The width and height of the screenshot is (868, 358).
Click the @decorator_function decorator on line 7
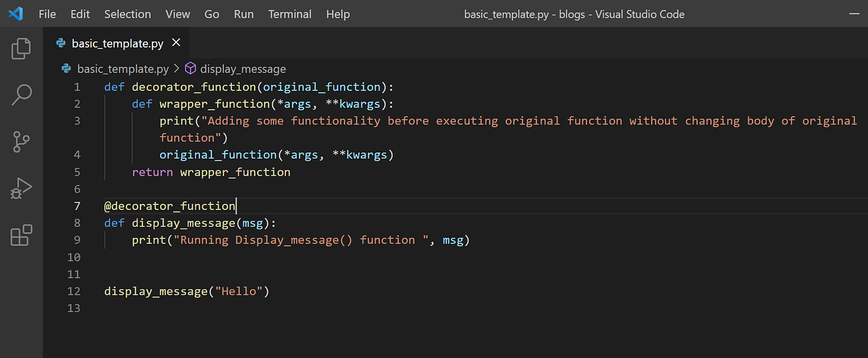(170, 206)
